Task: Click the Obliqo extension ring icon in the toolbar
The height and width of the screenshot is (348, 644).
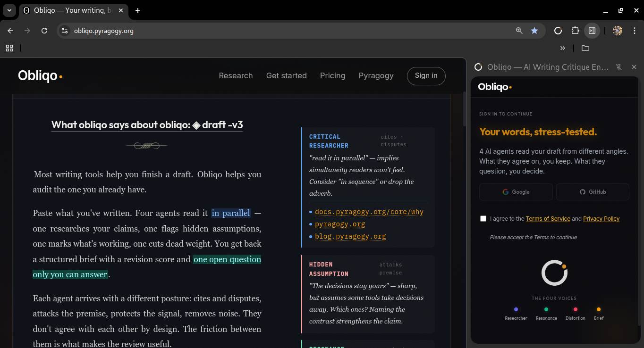Action: (558, 31)
